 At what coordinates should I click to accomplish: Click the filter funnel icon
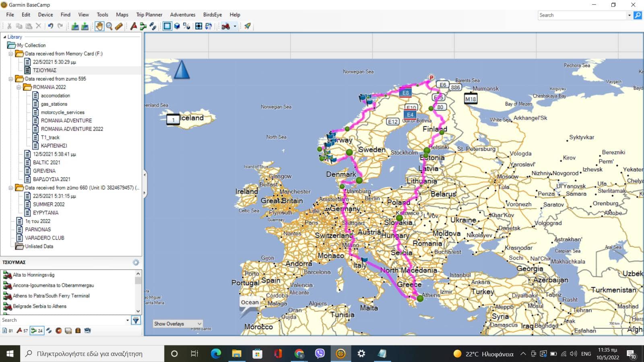[x=136, y=321]
